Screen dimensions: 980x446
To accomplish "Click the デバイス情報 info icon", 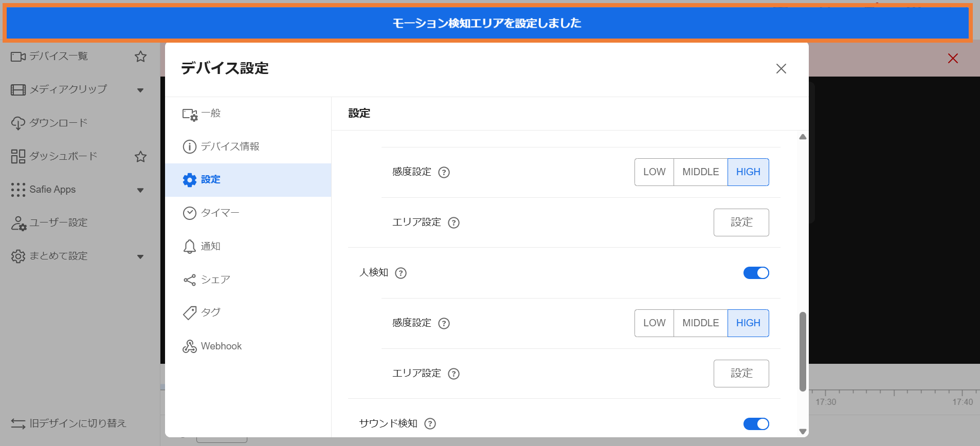I will pyautogui.click(x=190, y=147).
